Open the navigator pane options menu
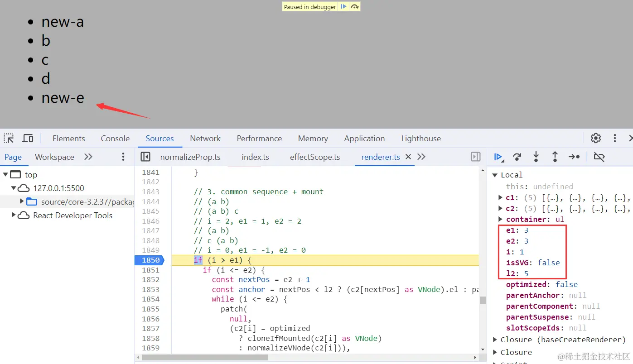 123,157
